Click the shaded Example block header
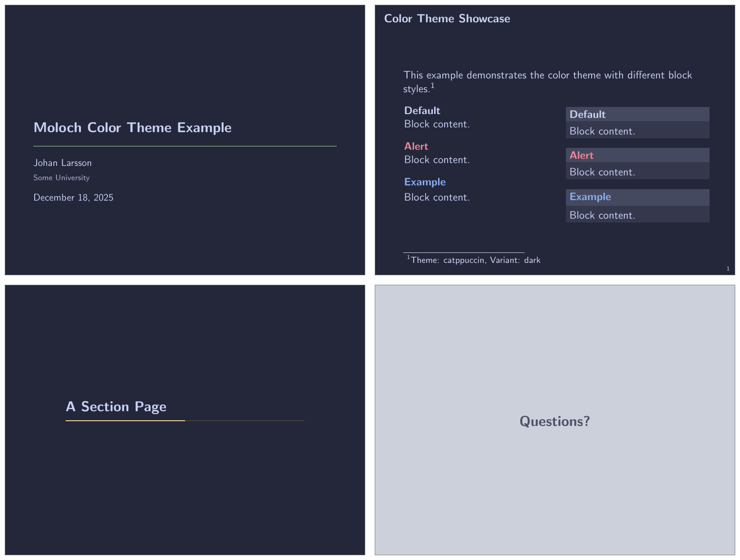This screenshot has height=560, width=740. (x=637, y=197)
